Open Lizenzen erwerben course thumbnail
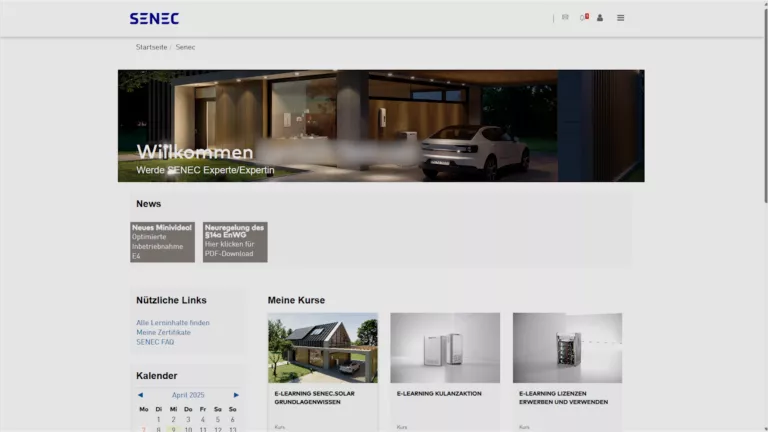768x432 pixels. click(x=567, y=348)
